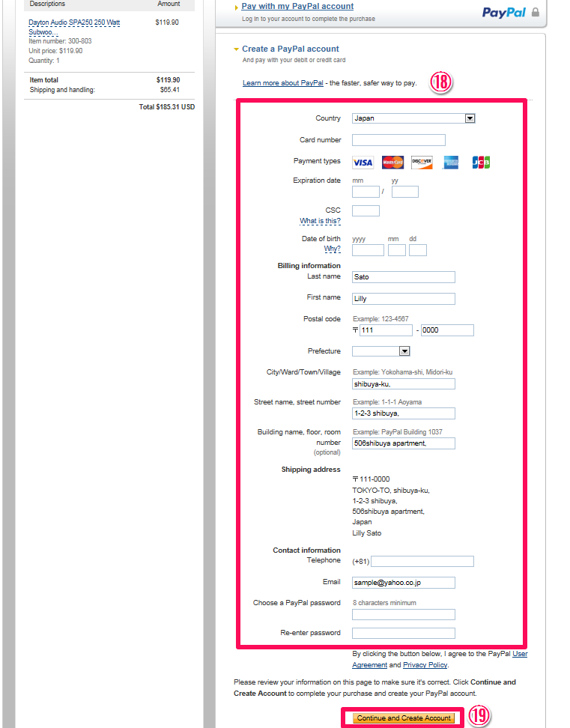The height and width of the screenshot is (728, 570).
Task: Click the TOKYO-TO, shibuya-ku shipping address line
Action: coord(391,491)
